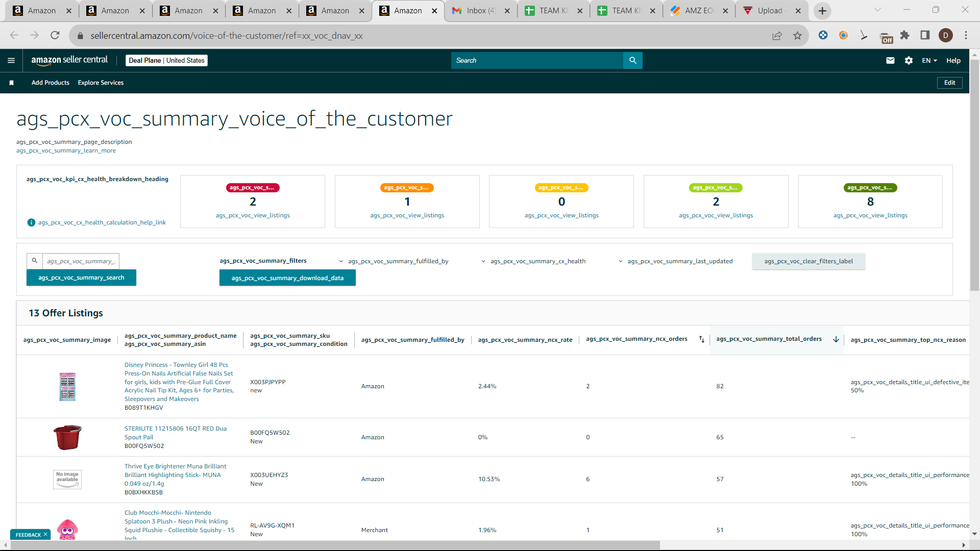This screenshot has width=980, height=551.
Task: Open the Disney Princess Townley Girl product link
Action: tap(179, 382)
